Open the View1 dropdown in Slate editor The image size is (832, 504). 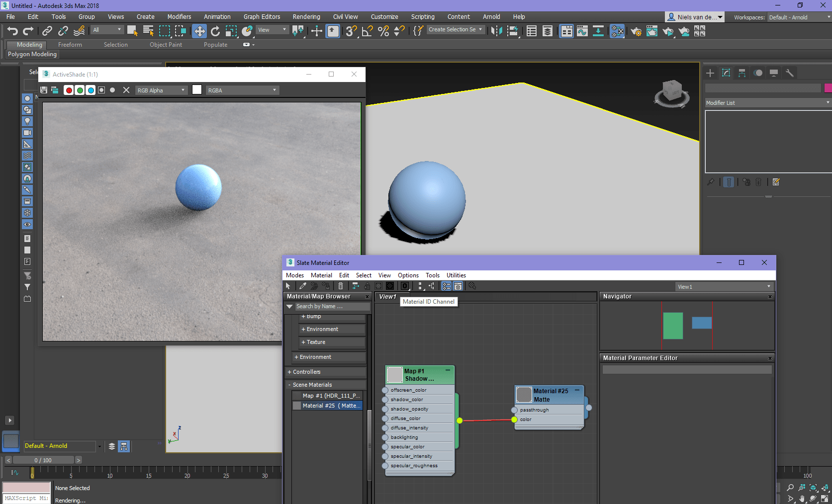pos(724,287)
